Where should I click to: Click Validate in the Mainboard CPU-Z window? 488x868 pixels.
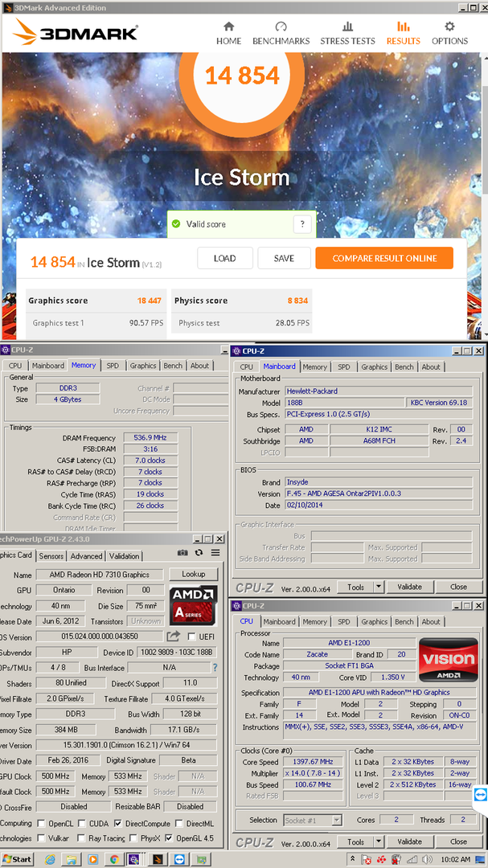click(x=410, y=587)
